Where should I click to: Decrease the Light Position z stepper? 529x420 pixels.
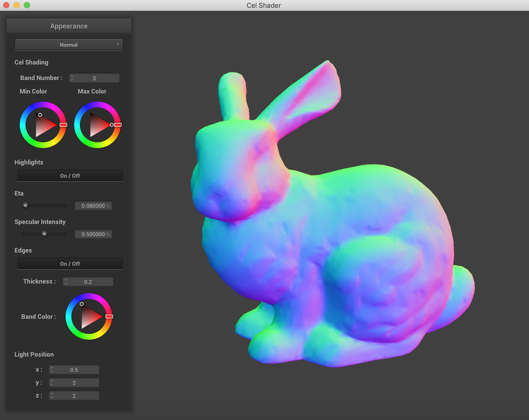click(52, 397)
